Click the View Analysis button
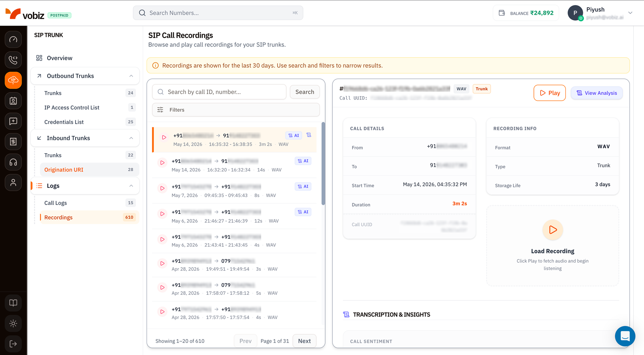The height and width of the screenshot is (355, 644). point(597,93)
